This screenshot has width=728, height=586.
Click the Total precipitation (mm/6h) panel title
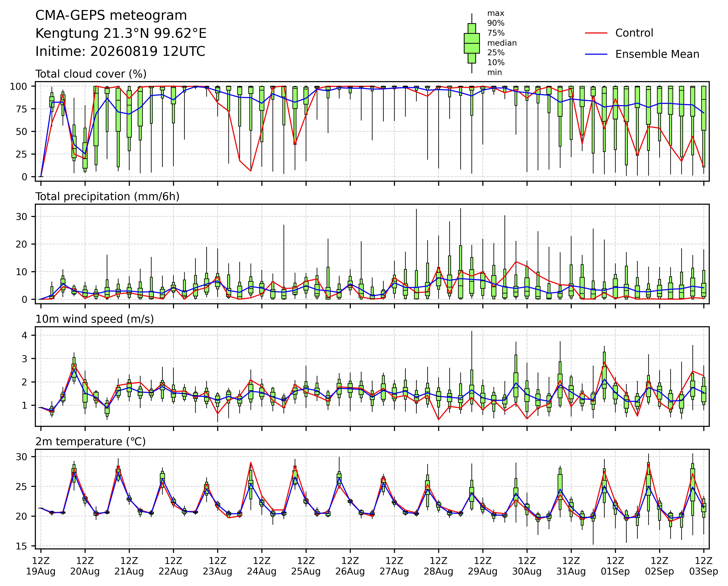click(107, 197)
